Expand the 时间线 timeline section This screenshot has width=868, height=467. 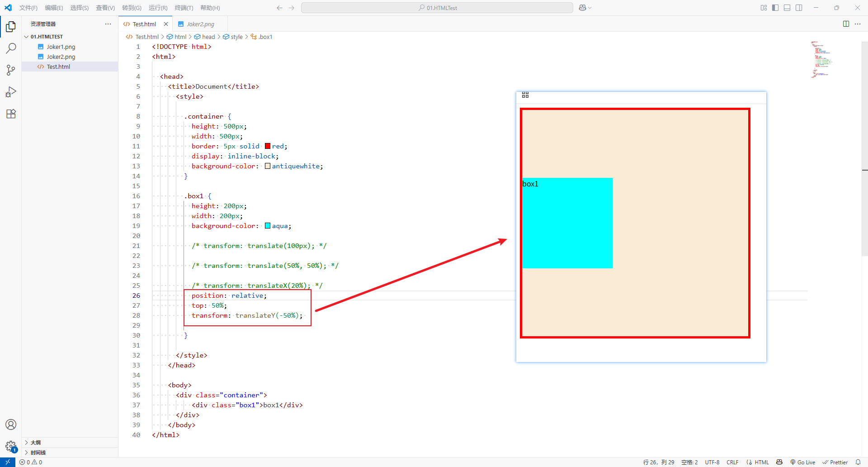70,453
